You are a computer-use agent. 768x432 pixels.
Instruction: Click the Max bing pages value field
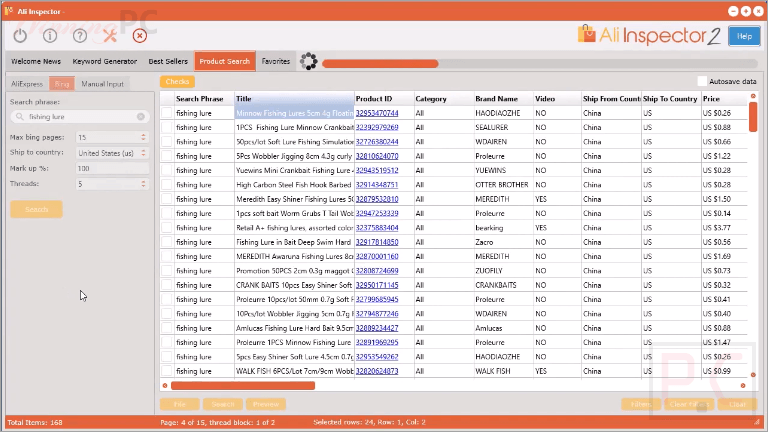[x=107, y=137]
